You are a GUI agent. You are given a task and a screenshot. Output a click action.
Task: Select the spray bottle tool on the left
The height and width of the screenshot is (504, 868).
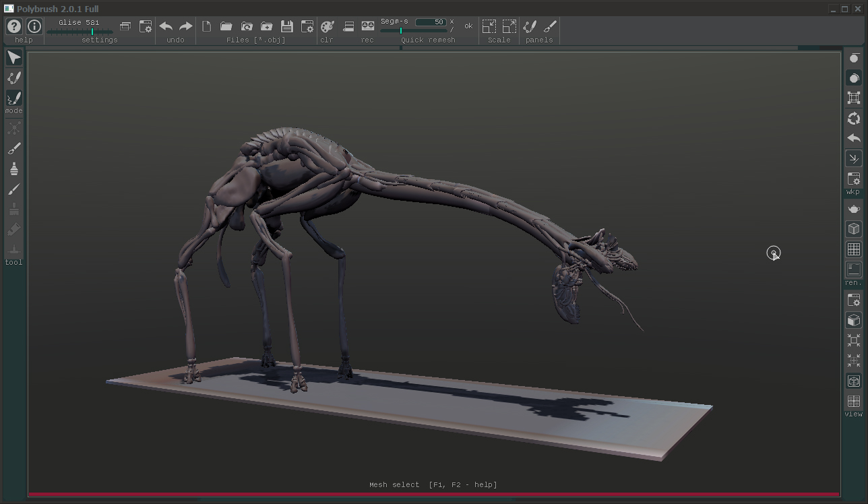coord(13,168)
